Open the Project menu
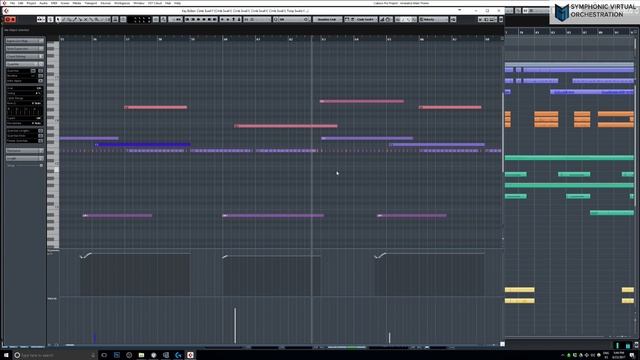This screenshot has width=640, height=360. pos(31,3)
